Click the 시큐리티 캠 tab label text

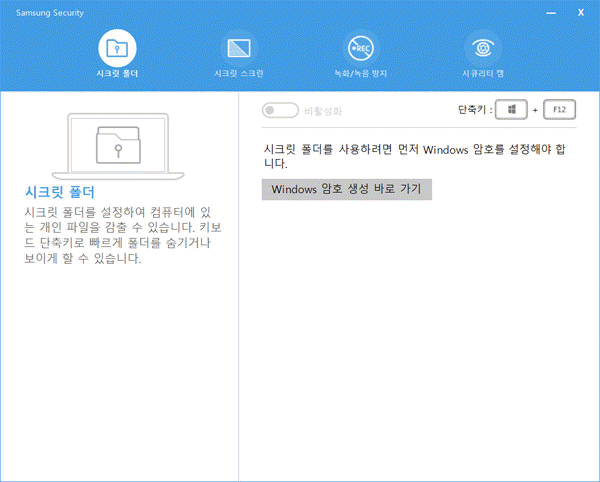point(483,73)
